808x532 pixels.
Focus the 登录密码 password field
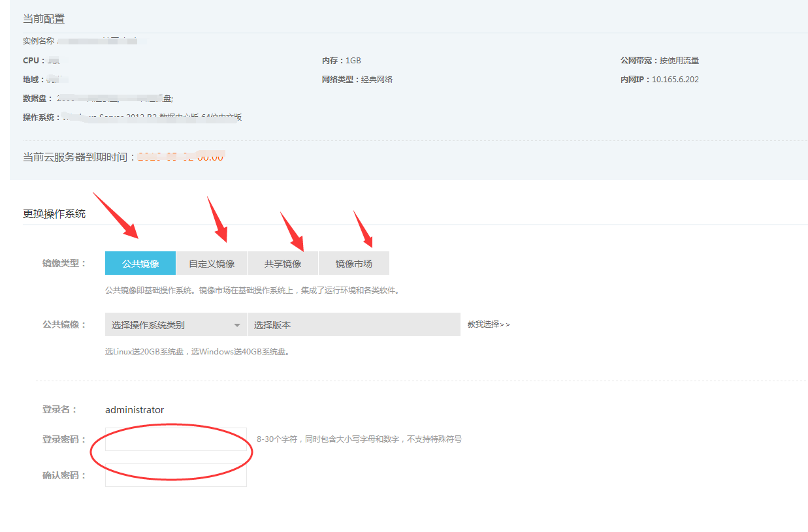point(176,439)
